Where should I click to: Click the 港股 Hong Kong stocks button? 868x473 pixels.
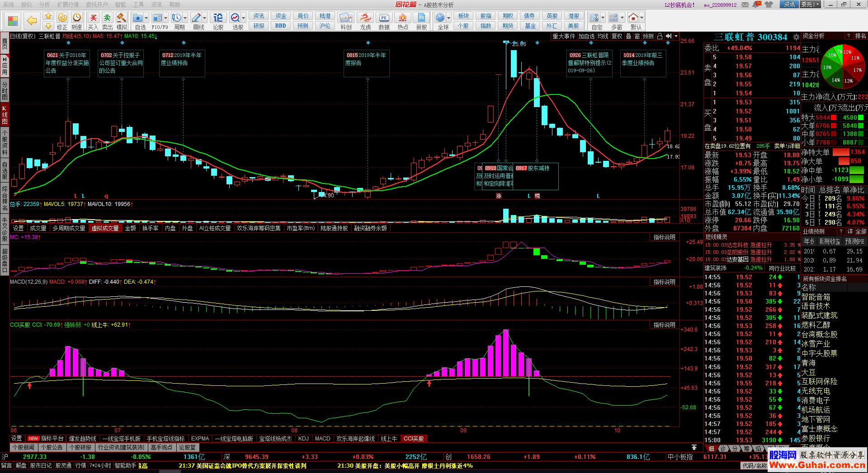click(574, 16)
